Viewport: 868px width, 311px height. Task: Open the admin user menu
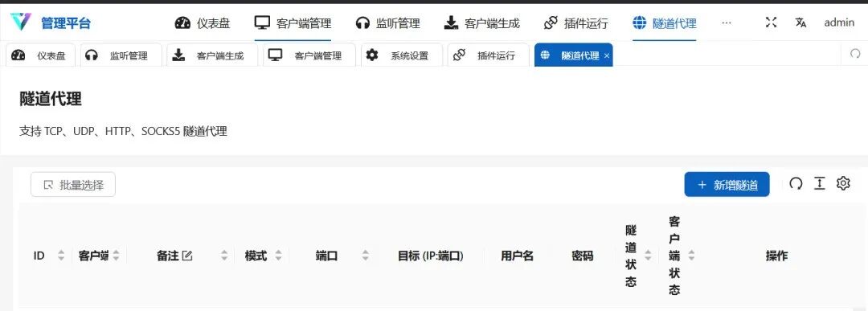pos(839,23)
